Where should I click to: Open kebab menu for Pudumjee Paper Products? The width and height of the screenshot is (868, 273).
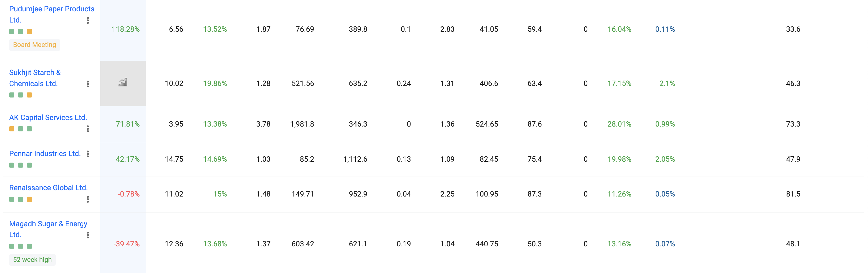(x=88, y=21)
